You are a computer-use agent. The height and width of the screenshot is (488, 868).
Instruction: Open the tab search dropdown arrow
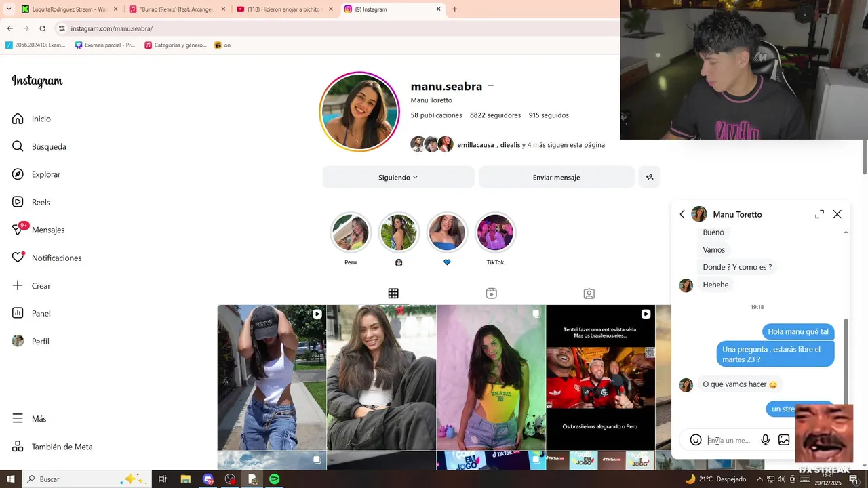point(7,9)
